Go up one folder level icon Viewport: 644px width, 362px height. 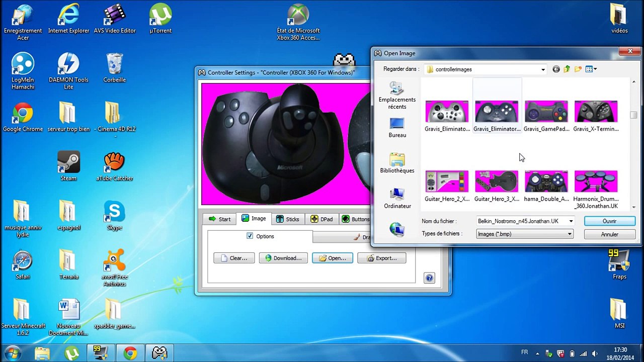coord(567,69)
